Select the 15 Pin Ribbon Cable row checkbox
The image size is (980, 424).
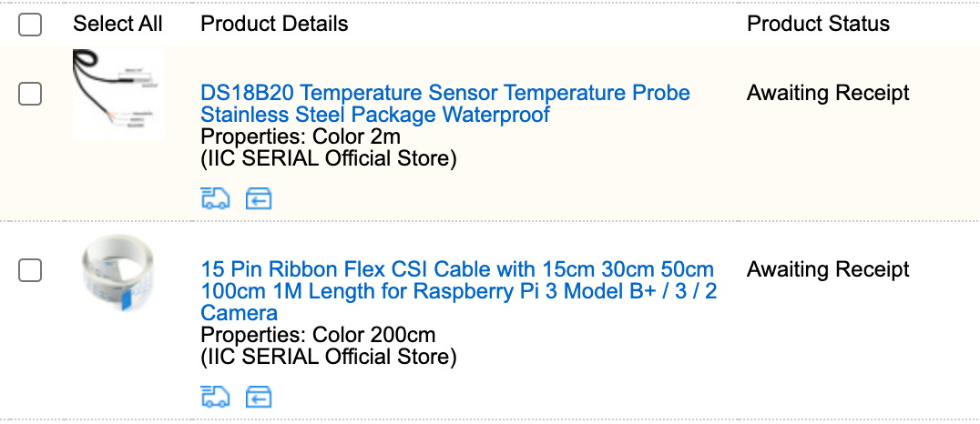pos(30,270)
